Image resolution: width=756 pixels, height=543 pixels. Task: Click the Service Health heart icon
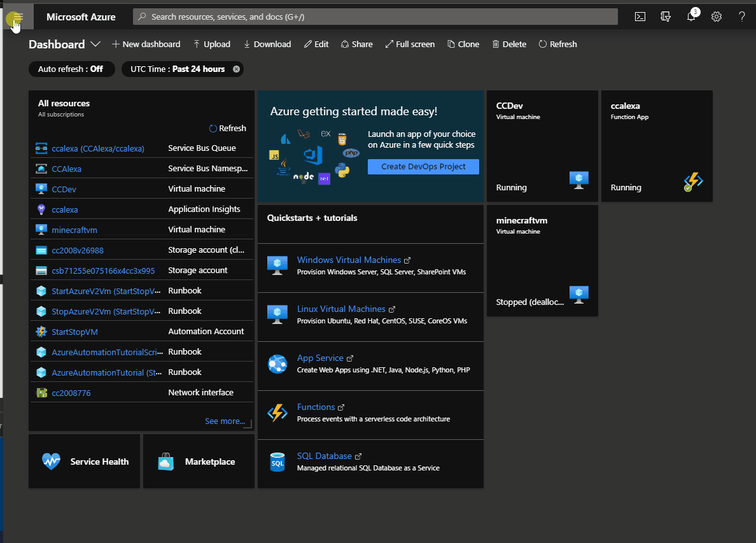coord(51,462)
